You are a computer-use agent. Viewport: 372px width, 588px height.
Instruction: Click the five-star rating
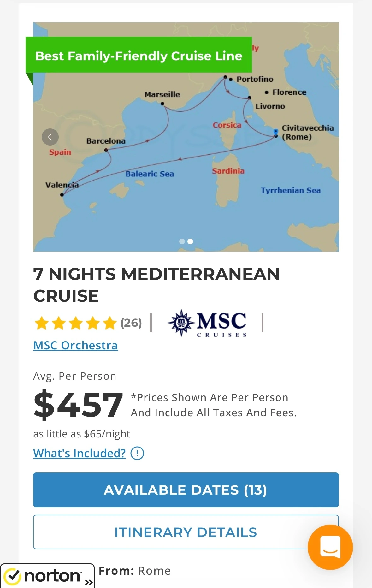coord(75,323)
